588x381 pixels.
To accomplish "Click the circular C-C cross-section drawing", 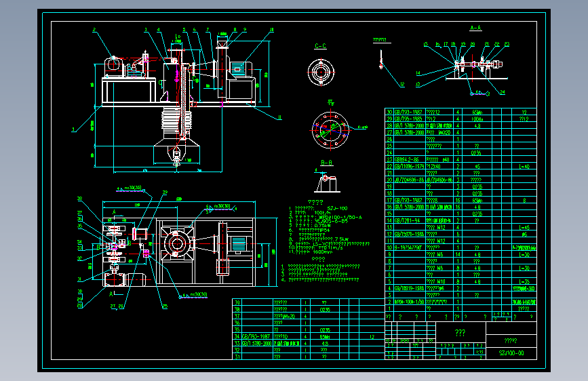I will coord(321,72).
